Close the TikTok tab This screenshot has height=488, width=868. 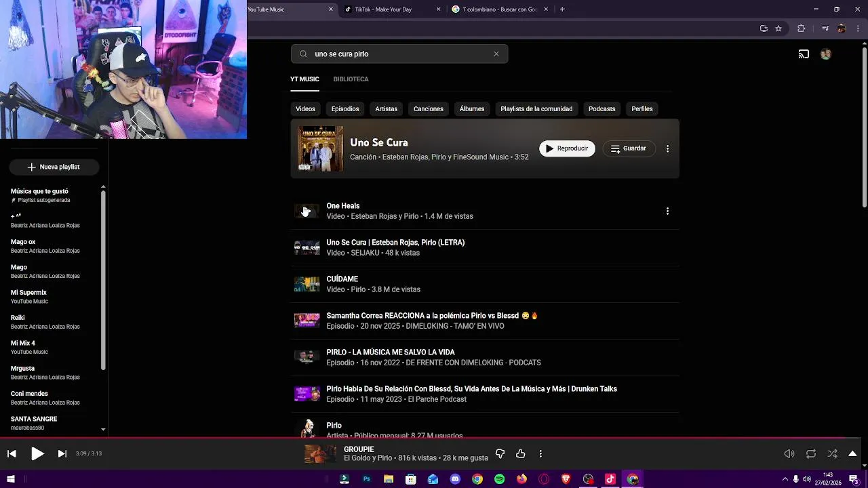pos(438,9)
